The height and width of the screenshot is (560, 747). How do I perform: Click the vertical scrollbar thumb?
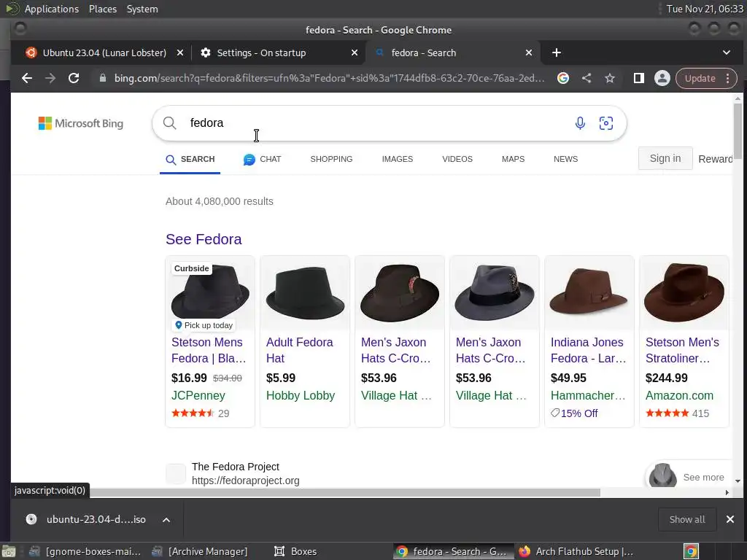click(x=738, y=131)
